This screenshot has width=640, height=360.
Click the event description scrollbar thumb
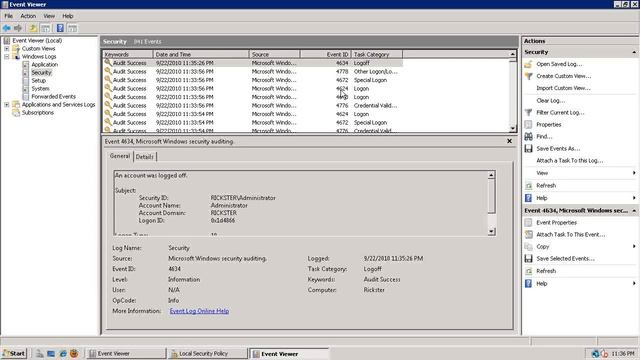[x=491, y=196]
